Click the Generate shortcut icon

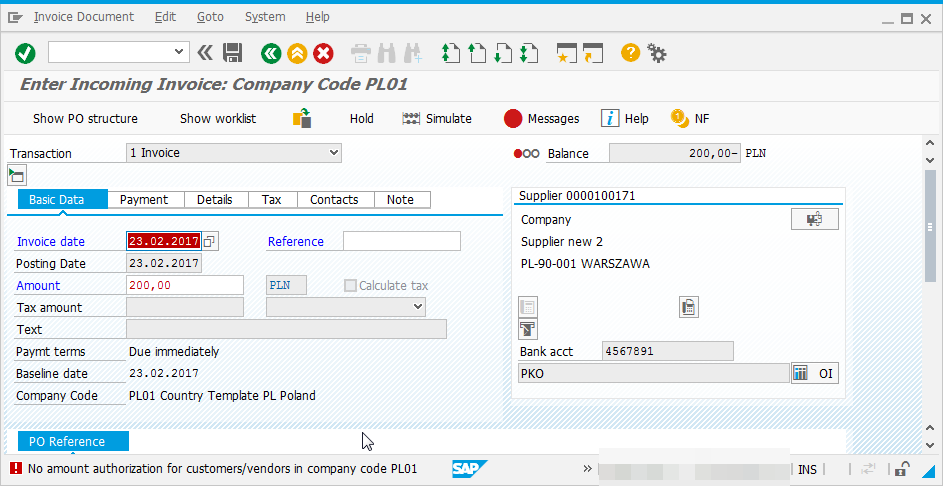pos(593,54)
